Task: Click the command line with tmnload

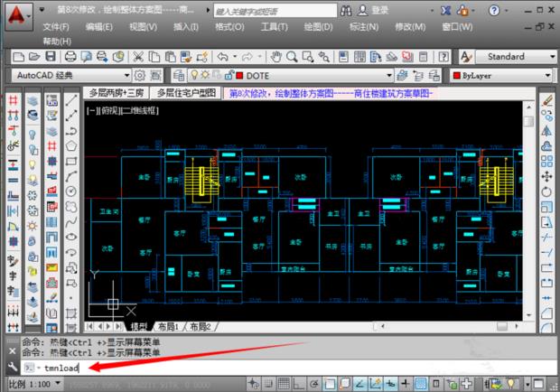Action: (289, 368)
